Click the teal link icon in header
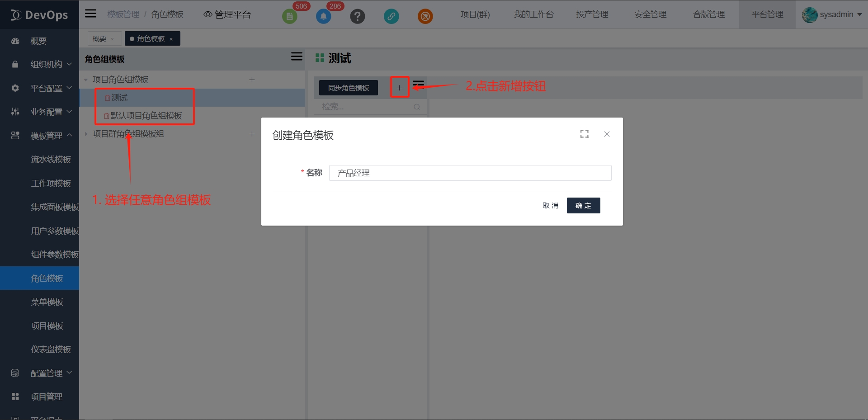868x420 pixels. [391, 17]
